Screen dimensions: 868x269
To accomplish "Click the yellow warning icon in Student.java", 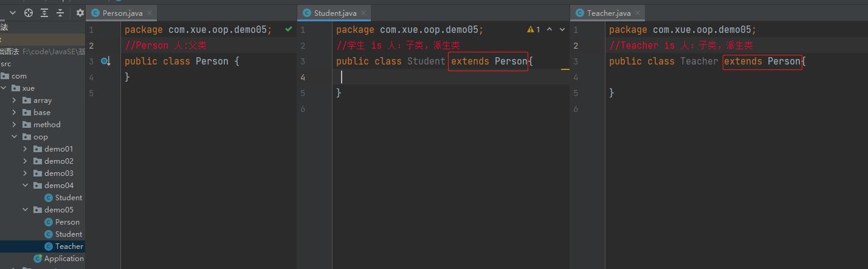I will [x=531, y=29].
